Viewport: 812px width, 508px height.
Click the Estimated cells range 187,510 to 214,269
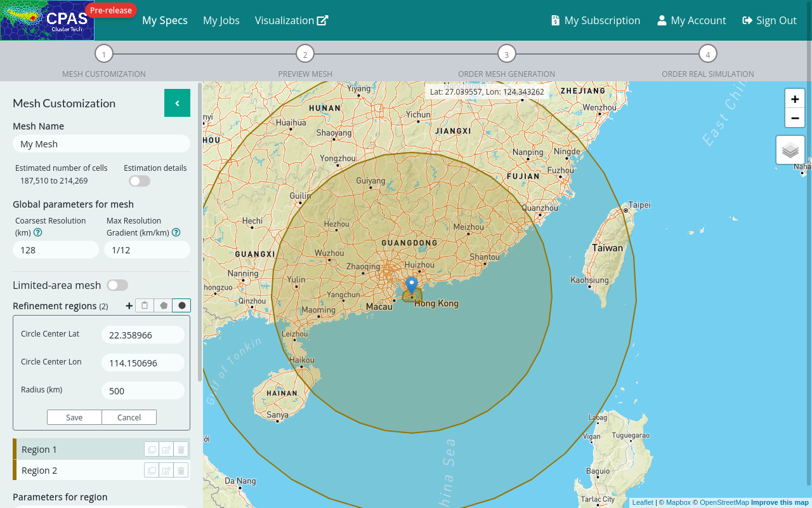(54, 181)
